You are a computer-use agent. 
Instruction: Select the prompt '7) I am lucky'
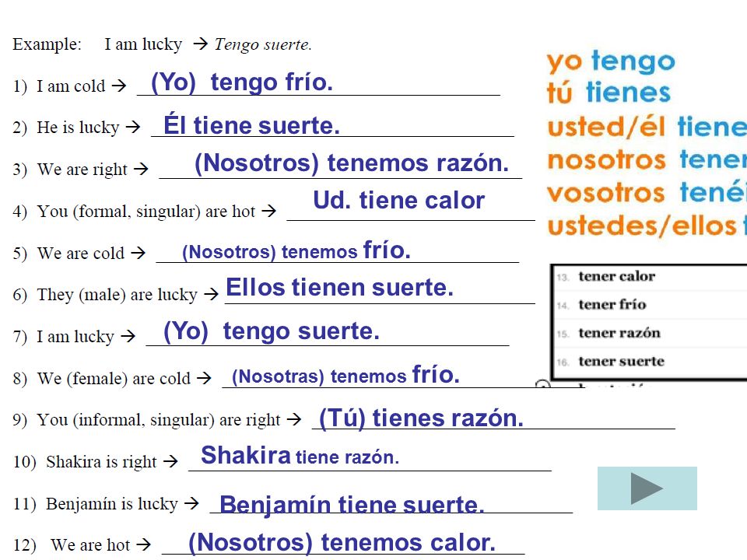tap(63, 337)
